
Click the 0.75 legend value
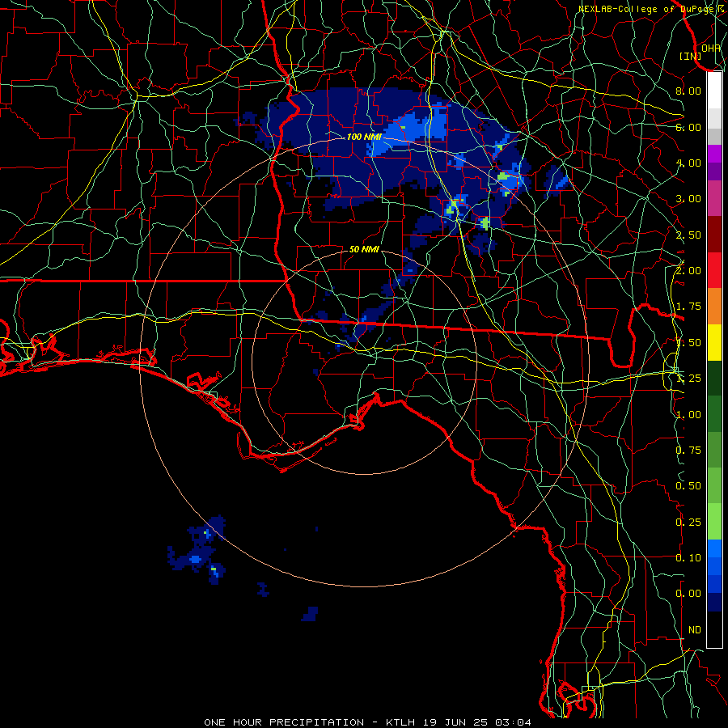coord(688,451)
